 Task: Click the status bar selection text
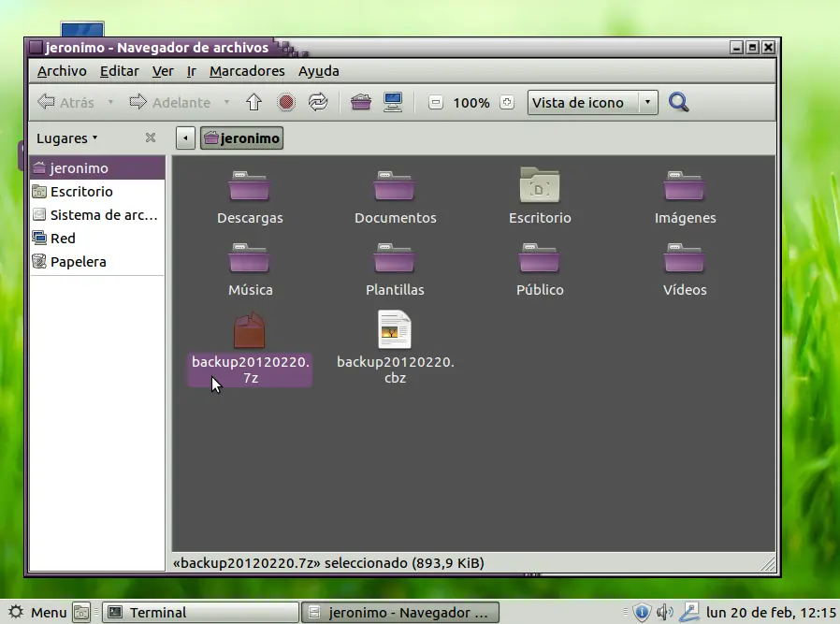tap(328, 563)
